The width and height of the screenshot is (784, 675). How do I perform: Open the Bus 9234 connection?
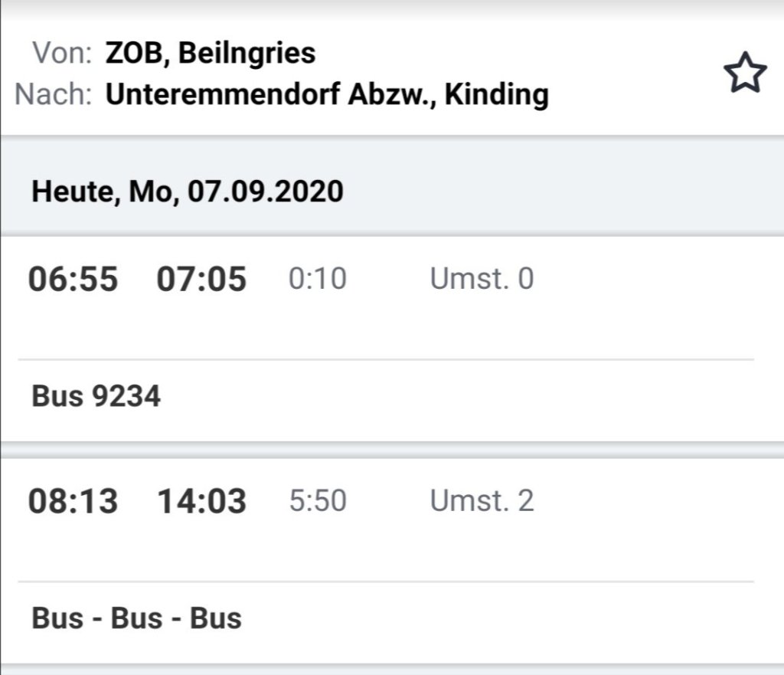tap(96, 397)
